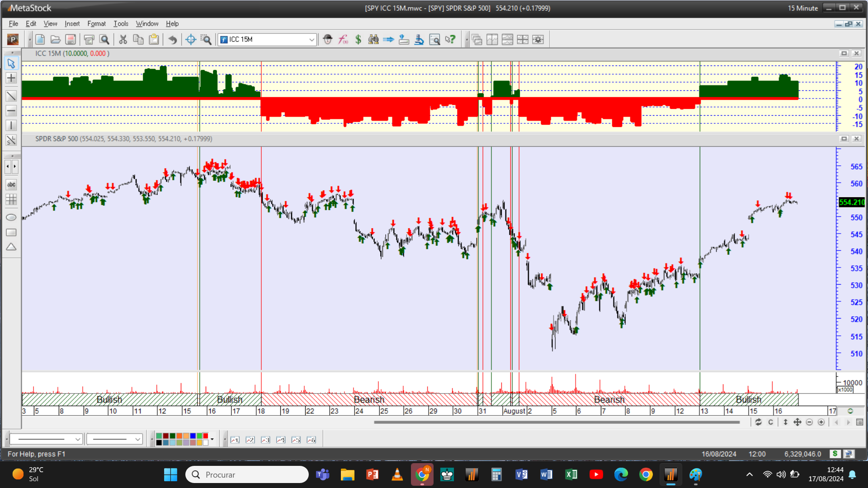Screen dimensions: 868x488
Task: Pick the blue color swatch
Action: coord(193,436)
